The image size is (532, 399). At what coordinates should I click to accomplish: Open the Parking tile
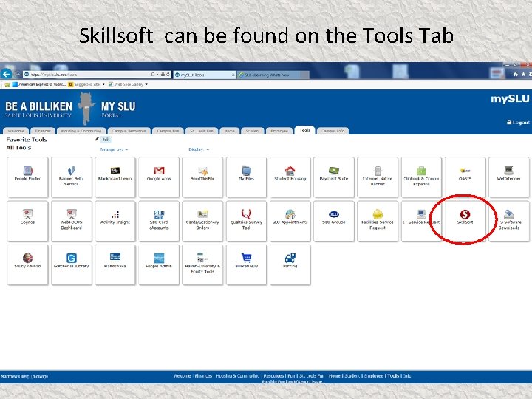coord(290,265)
